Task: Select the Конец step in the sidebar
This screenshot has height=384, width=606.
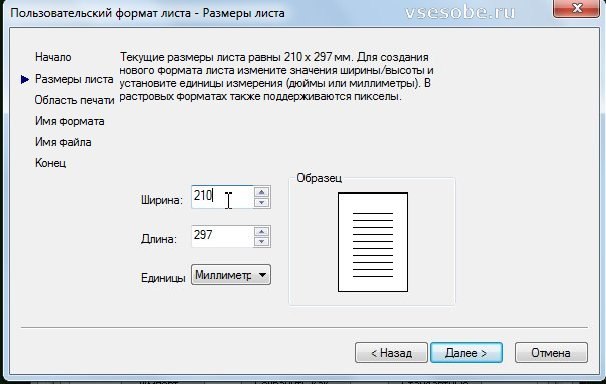Action: point(51,163)
